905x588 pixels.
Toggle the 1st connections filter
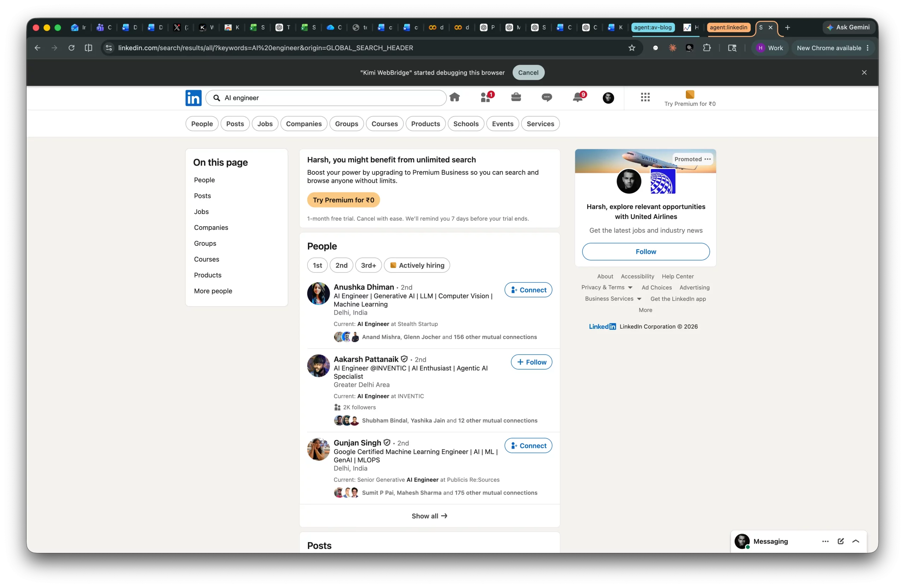[317, 265]
